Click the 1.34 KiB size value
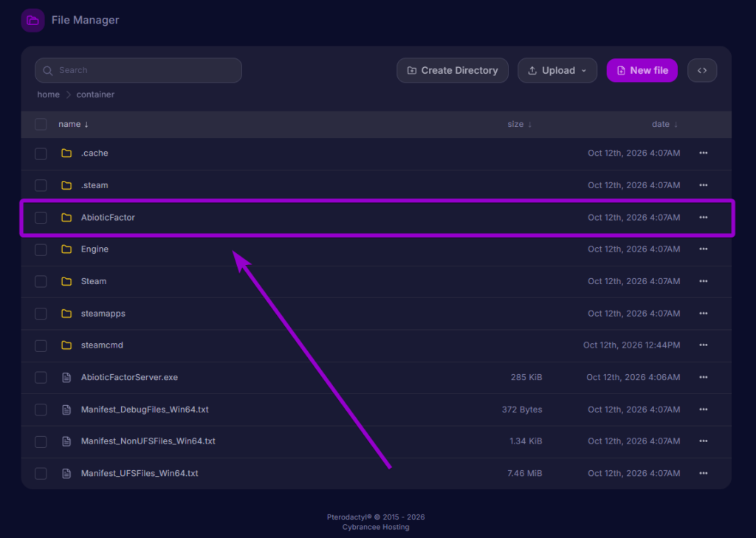The width and height of the screenshot is (756, 538). [x=526, y=441]
